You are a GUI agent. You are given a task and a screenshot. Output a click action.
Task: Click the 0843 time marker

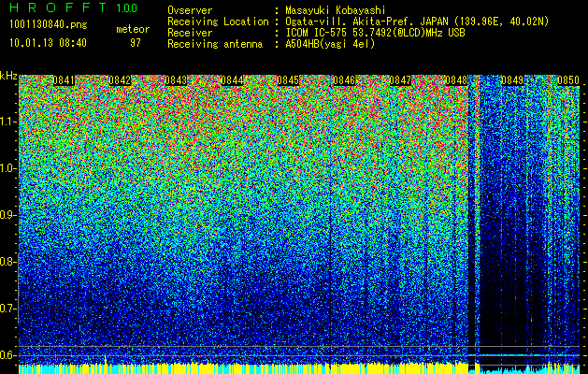tap(176, 80)
